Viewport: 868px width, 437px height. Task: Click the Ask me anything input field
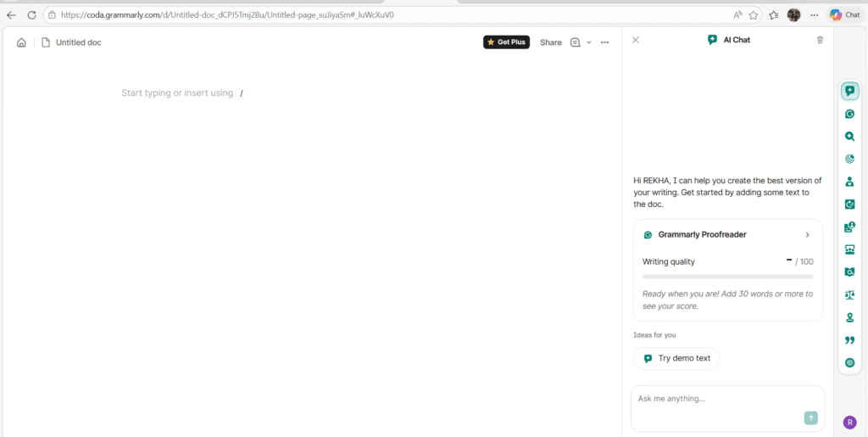[x=716, y=399]
